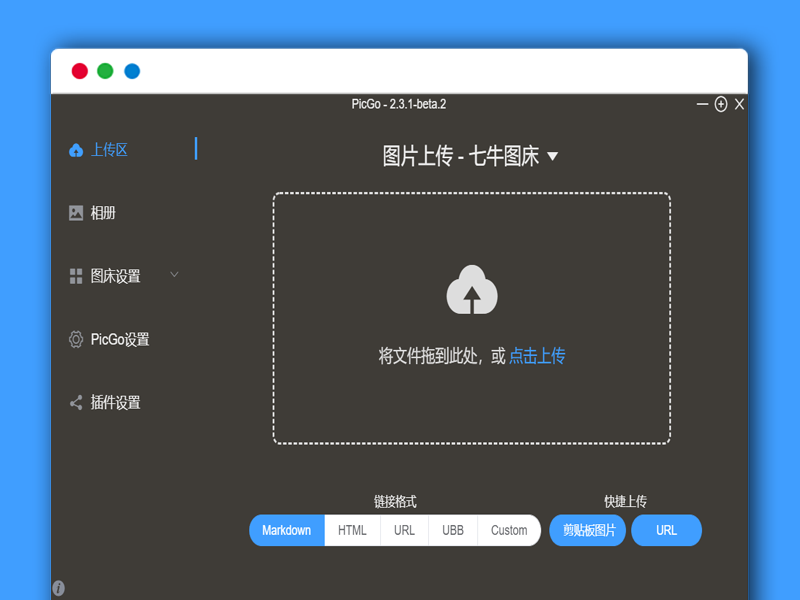Click the PicGo - 2.3.1-beta.2 title text
The width and height of the screenshot is (800, 600).
point(398,104)
